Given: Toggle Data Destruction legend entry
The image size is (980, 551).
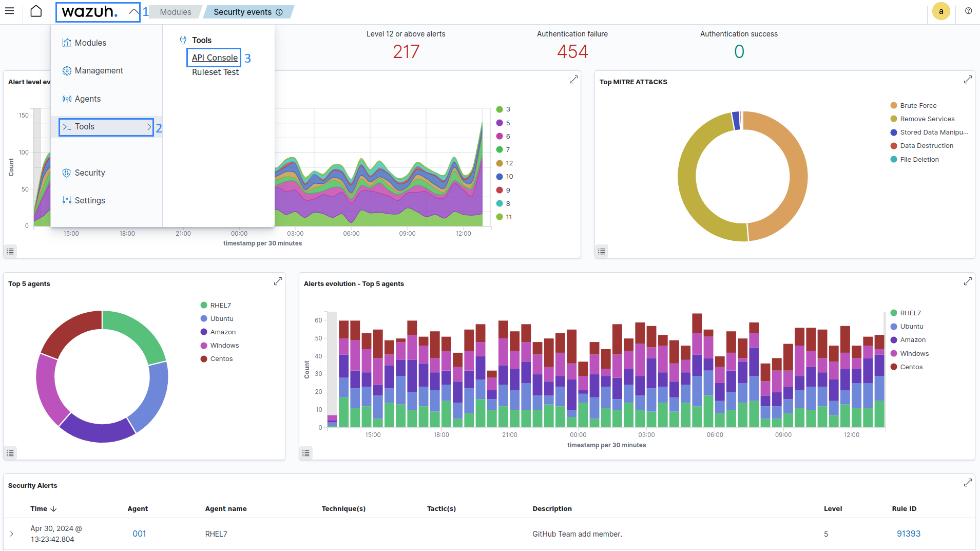Looking at the screenshot, I should click(x=921, y=146).
